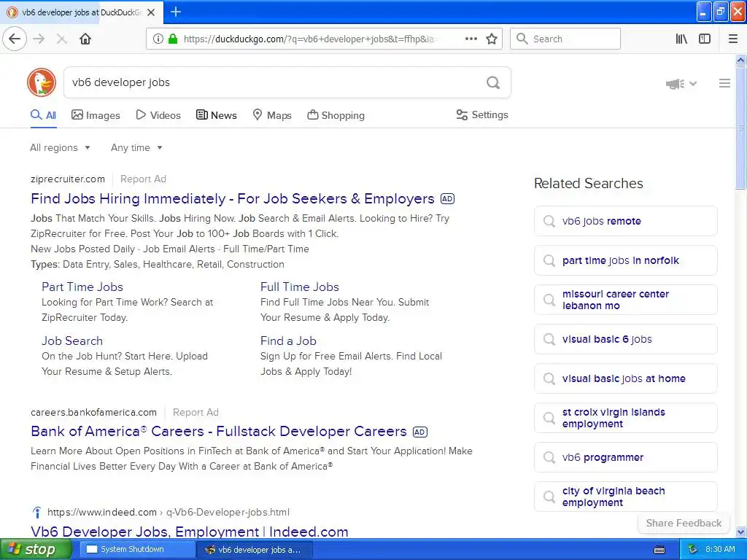
Task: Click the on-screen keyboard tray icon
Action: point(659,550)
